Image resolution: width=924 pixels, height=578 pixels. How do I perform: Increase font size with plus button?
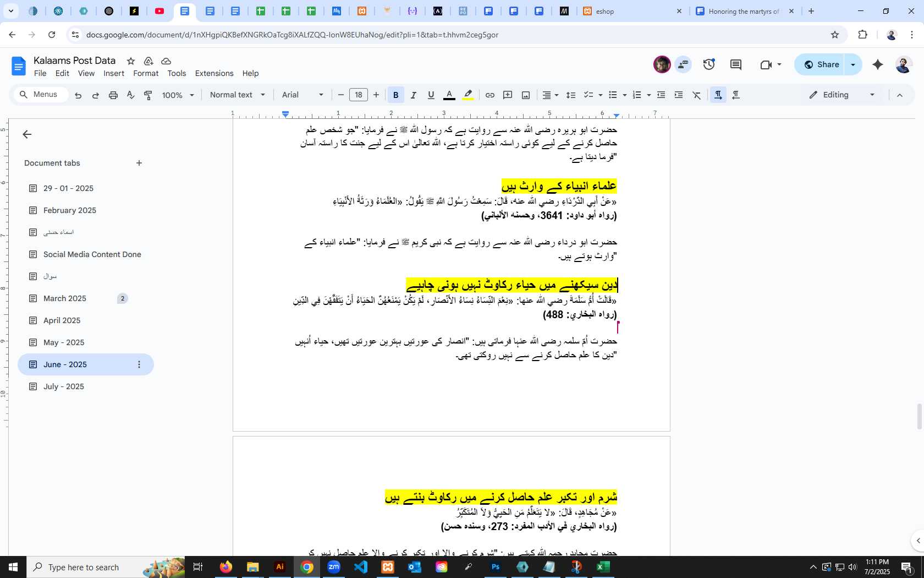376,95
